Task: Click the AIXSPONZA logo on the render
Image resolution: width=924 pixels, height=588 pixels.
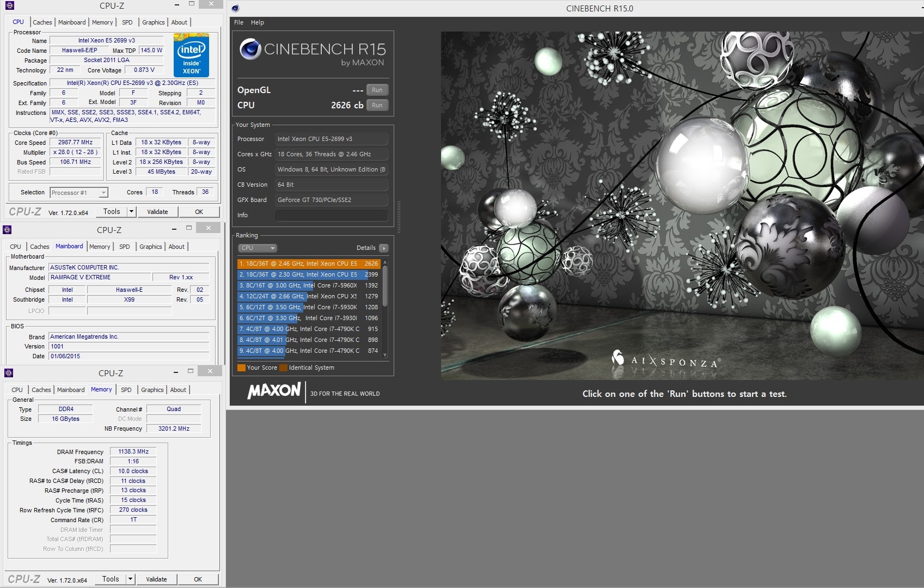Action: 666,360
